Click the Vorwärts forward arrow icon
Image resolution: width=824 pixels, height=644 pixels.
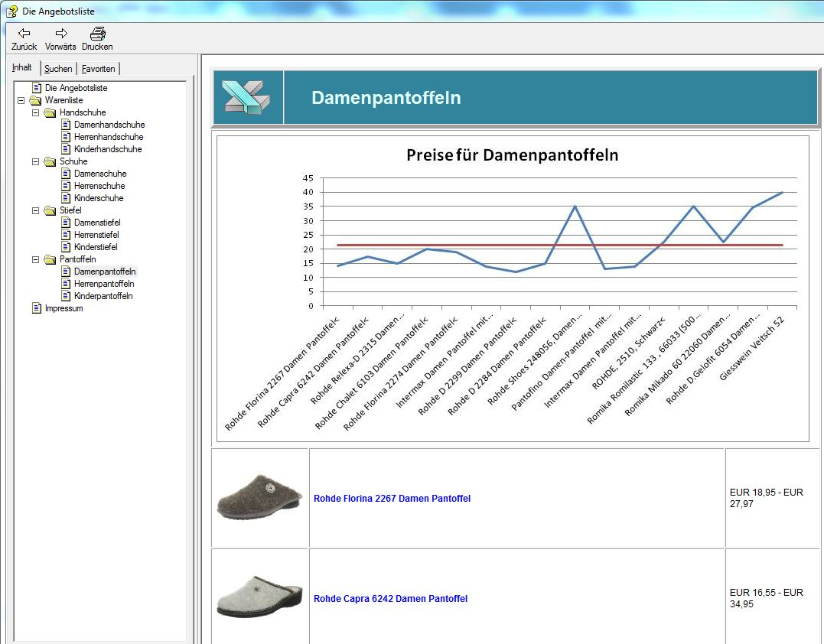pos(61,34)
